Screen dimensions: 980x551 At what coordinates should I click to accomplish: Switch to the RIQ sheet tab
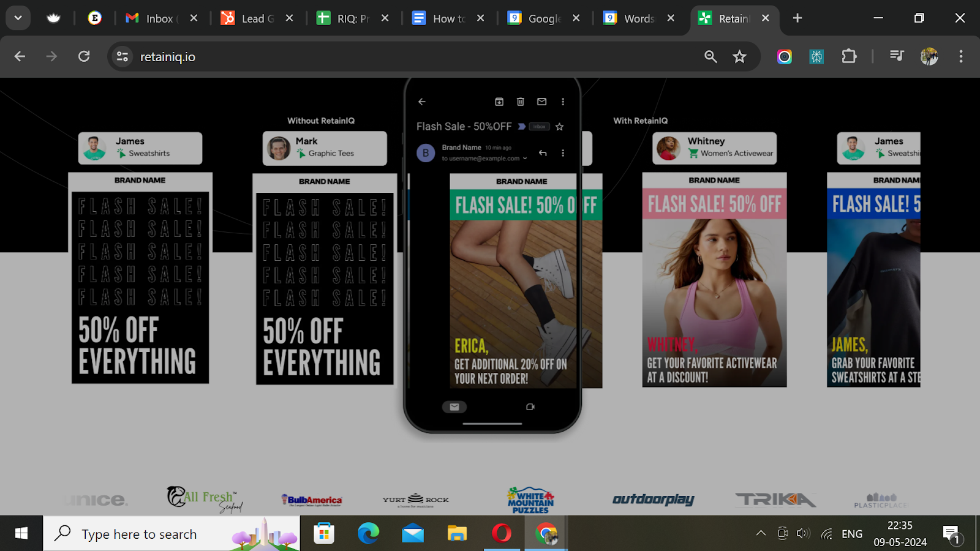pyautogui.click(x=342, y=18)
